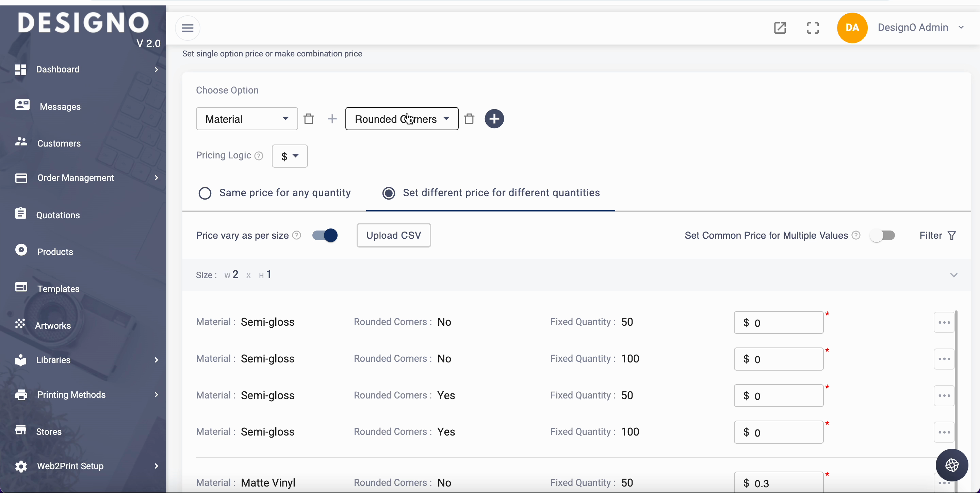980x493 pixels.
Task: Open the Material option dropdown
Action: (x=246, y=119)
